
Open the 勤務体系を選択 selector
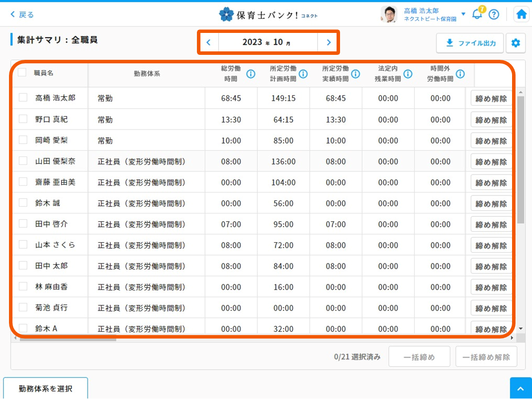[x=45, y=388]
